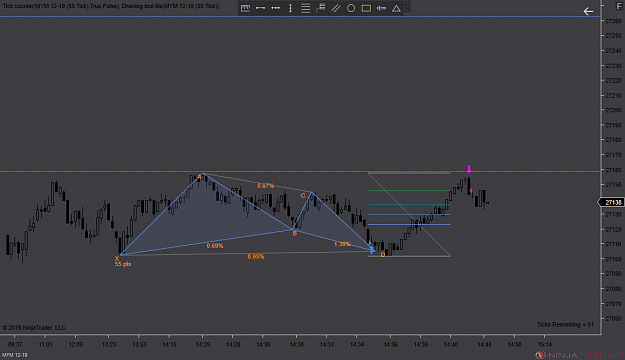
Task: Select the ellipse drawing tool
Action: (351, 8)
